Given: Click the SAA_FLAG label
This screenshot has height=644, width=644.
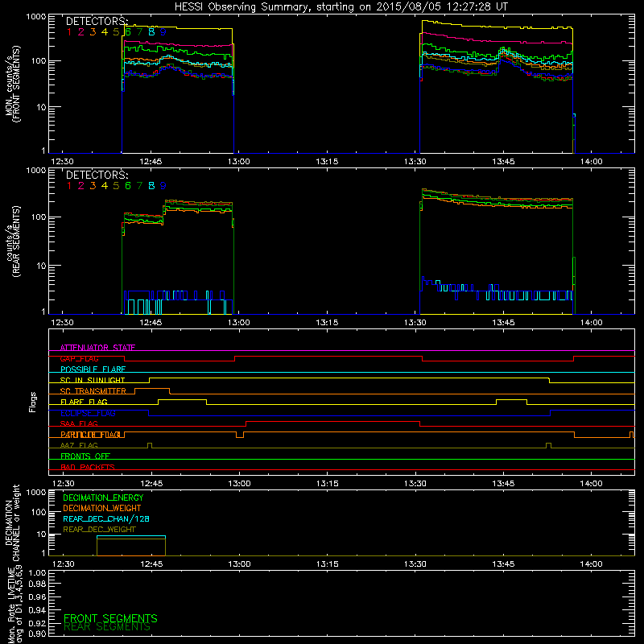Looking at the screenshot, I should click(79, 423).
